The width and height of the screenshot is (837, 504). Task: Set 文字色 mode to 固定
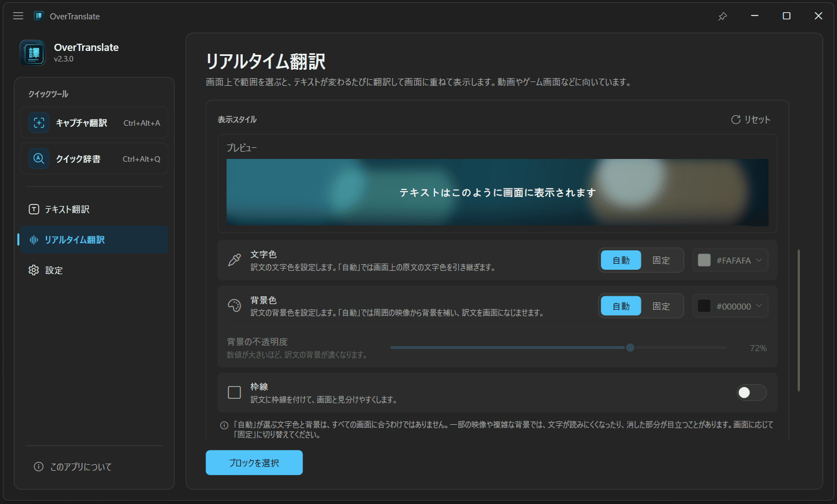[x=661, y=260]
